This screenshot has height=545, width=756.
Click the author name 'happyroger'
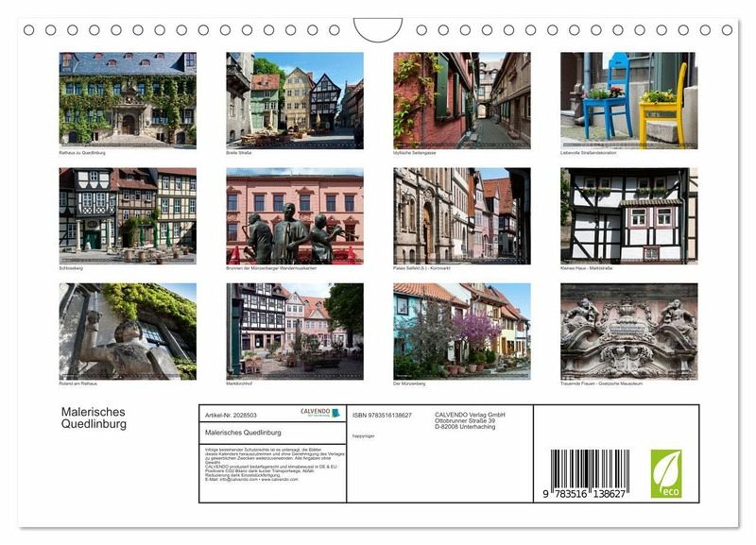coord(364,436)
